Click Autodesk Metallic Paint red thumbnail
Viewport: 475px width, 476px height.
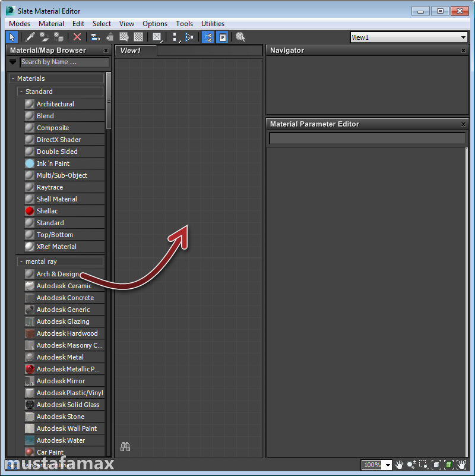30,369
